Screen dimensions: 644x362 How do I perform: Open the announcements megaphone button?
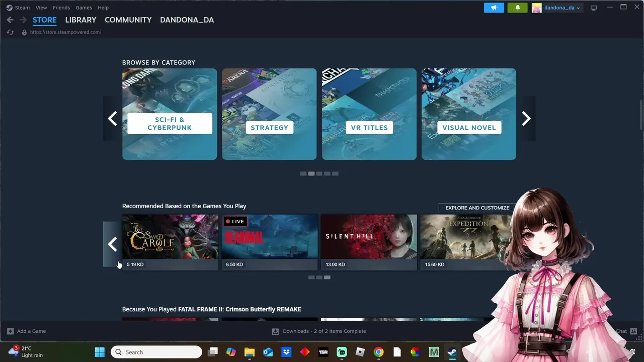pos(494,8)
